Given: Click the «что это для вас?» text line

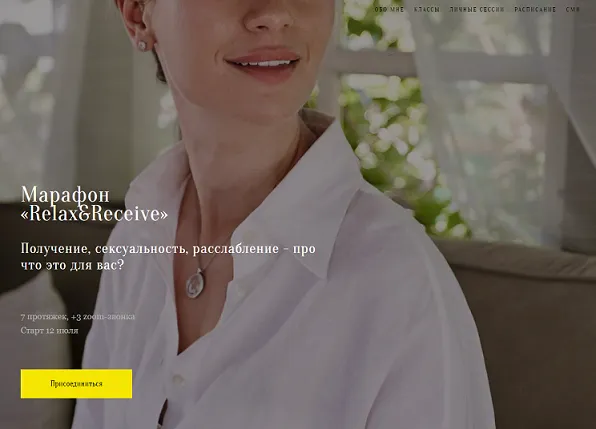Looking at the screenshot, I should click(72, 265).
